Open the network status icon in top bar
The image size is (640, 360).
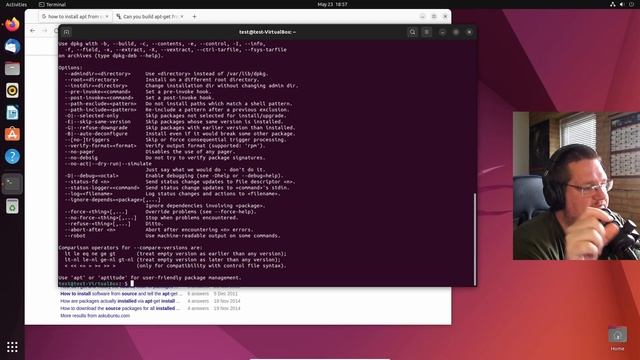click(613, 4)
